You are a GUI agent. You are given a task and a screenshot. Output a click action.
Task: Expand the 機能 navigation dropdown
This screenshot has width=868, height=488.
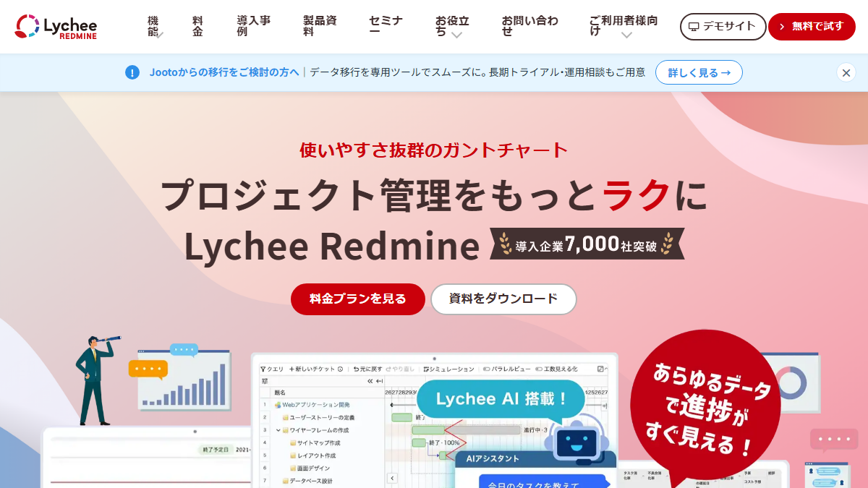point(156,27)
